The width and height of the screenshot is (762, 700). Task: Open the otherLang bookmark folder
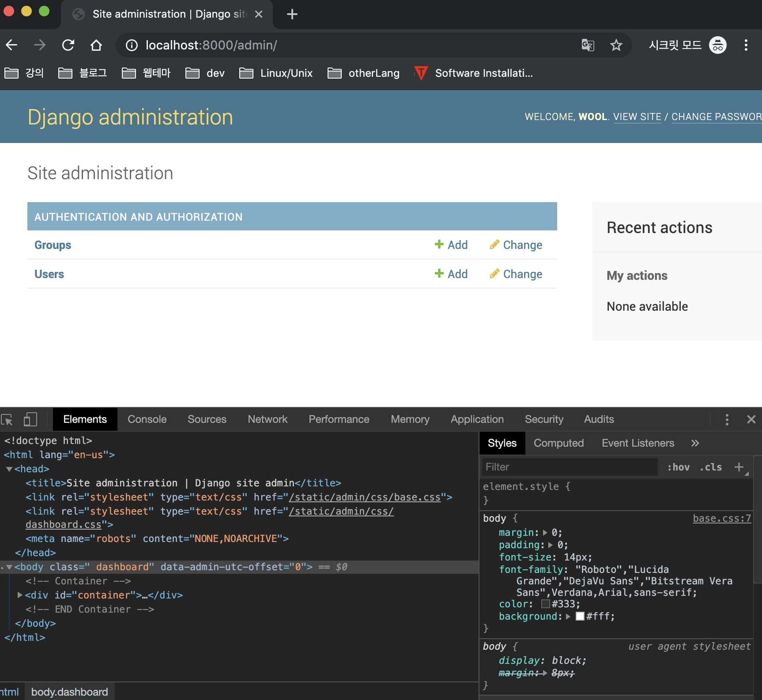click(x=364, y=73)
